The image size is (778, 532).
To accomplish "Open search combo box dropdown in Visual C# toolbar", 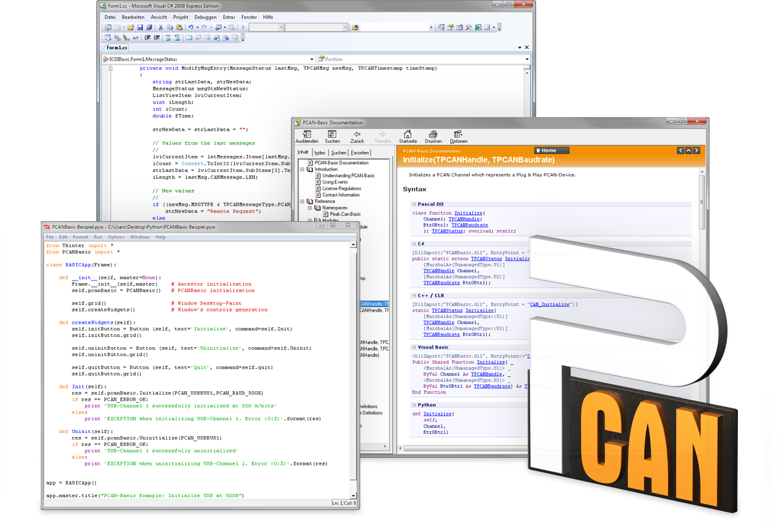I will pos(431,27).
